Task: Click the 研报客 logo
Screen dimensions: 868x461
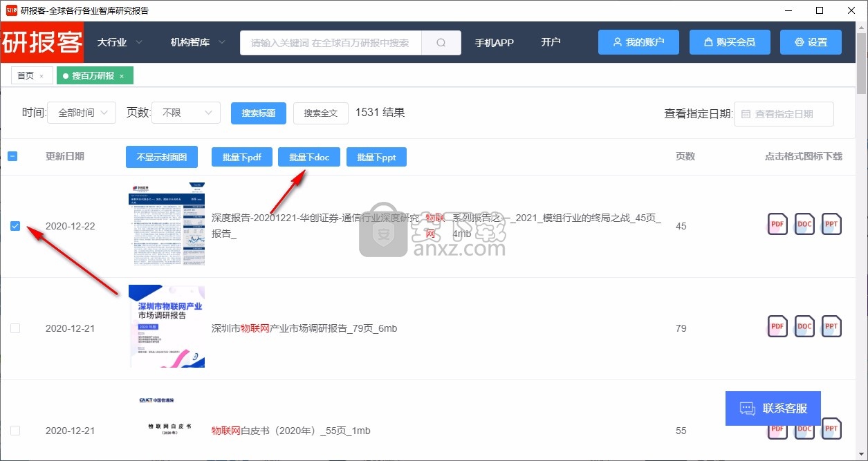Action: [41, 42]
